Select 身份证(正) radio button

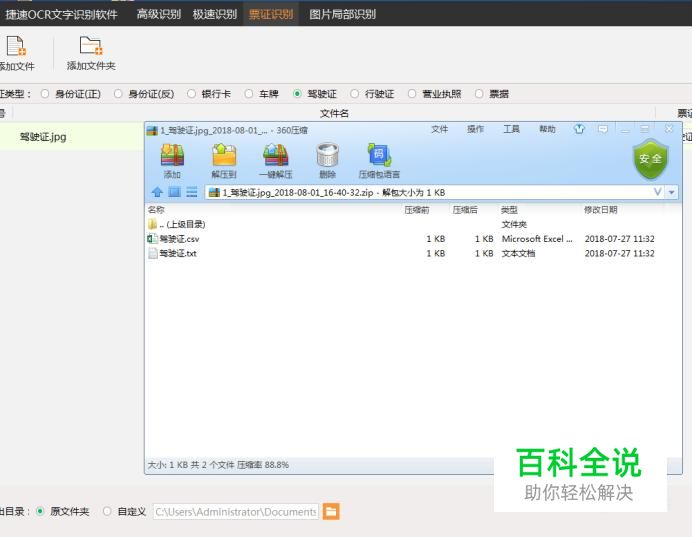click(45, 94)
